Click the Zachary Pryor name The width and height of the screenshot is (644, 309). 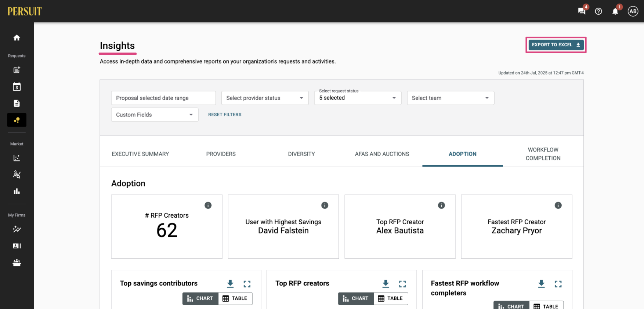pyautogui.click(x=517, y=230)
